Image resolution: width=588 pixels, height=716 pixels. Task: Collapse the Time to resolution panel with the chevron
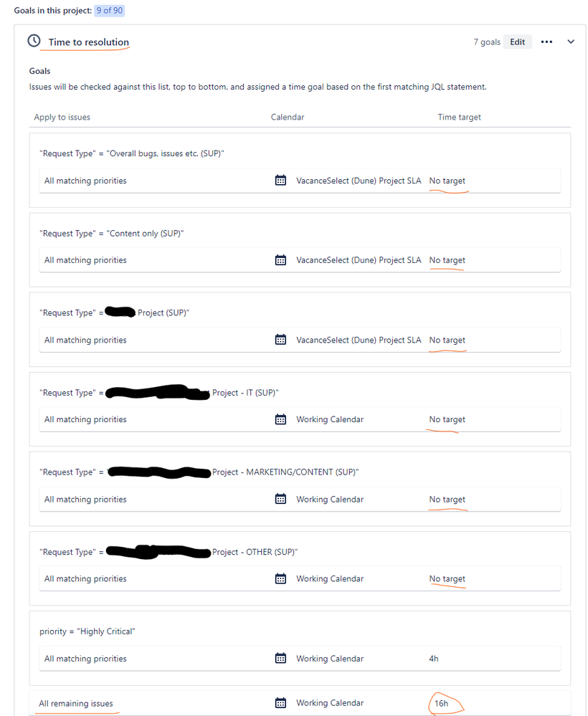pos(571,42)
